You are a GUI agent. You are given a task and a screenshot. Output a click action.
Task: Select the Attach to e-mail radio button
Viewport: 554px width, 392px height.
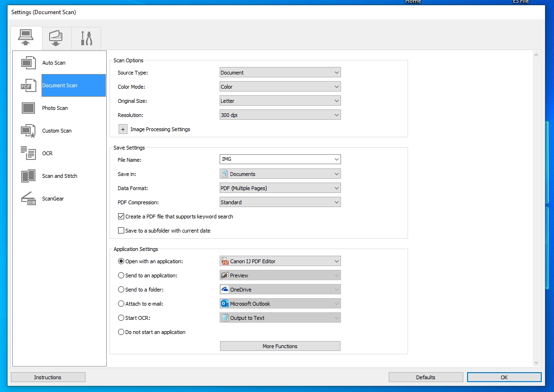(121, 304)
